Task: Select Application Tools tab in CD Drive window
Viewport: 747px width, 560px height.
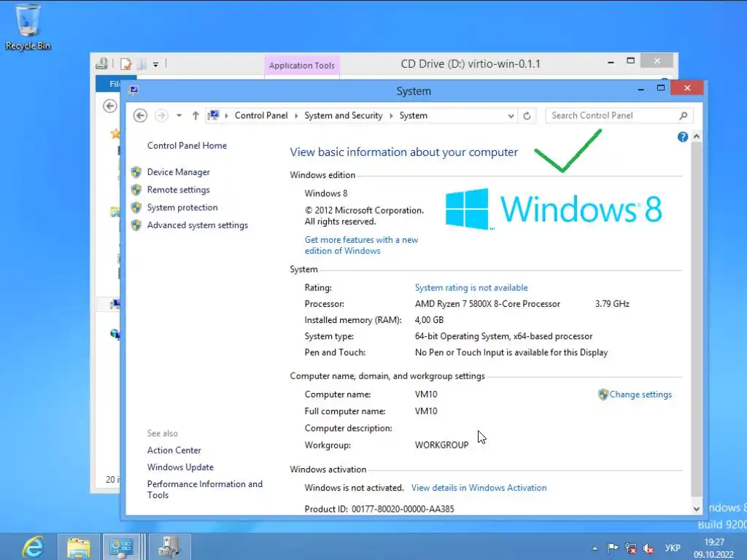Action: coord(302,65)
